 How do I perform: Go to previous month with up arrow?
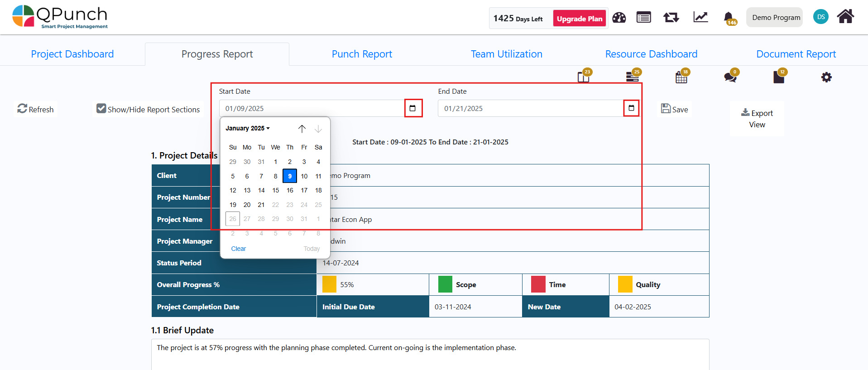[x=302, y=129]
